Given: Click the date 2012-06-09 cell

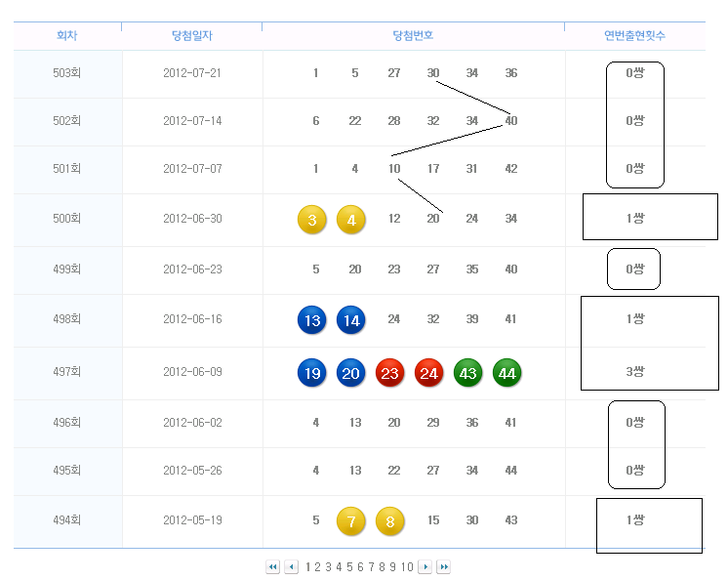Looking at the screenshot, I should pyautogui.click(x=192, y=372).
